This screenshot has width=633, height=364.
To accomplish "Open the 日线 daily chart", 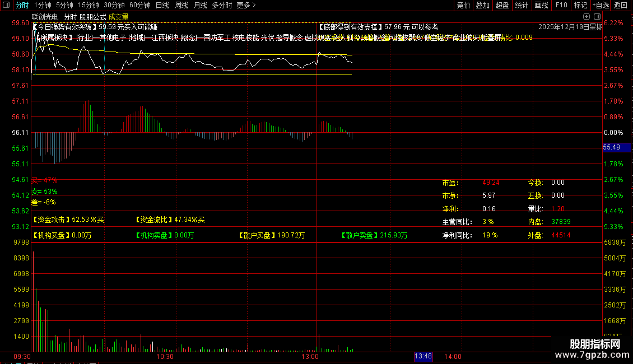I will coord(162,5).
